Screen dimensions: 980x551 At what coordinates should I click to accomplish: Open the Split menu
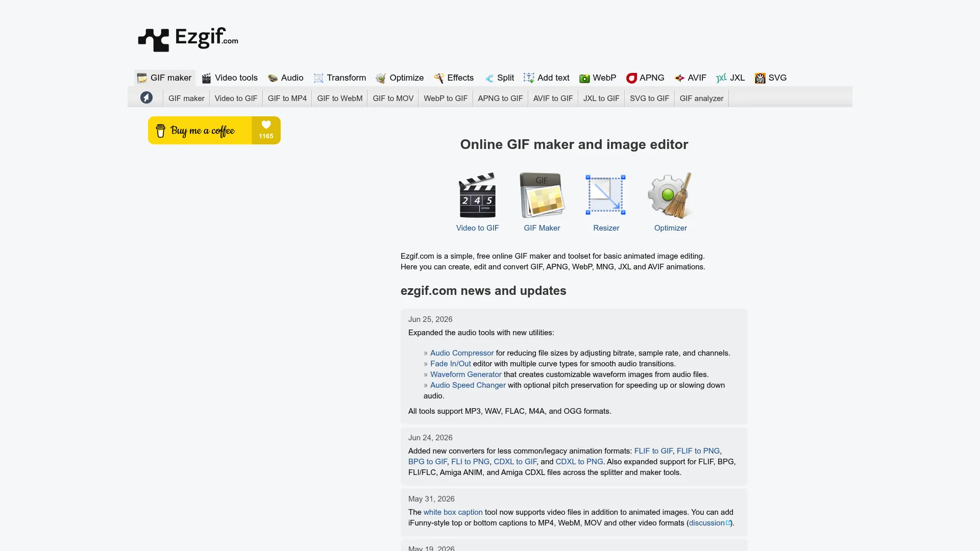(499, 78)
